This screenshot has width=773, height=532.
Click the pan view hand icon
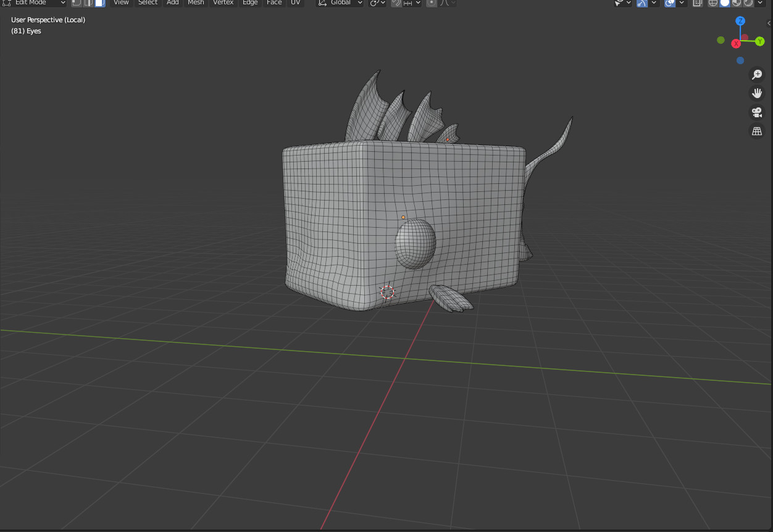tap(756, 93)
